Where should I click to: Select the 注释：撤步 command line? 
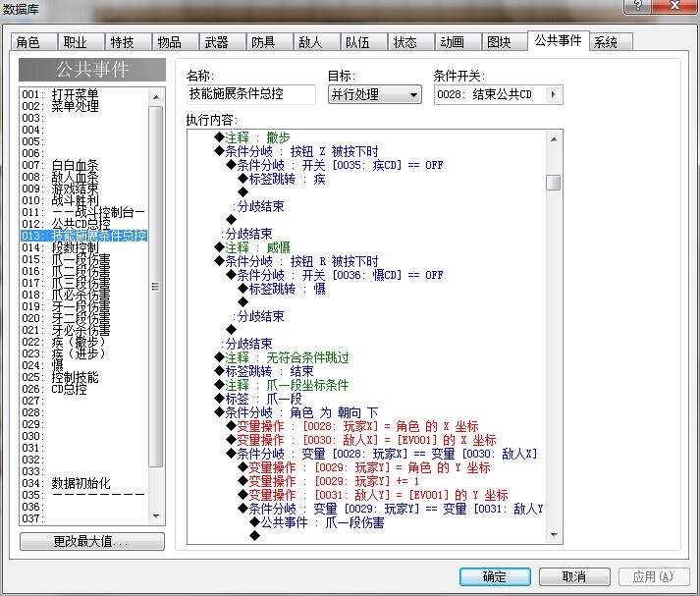(x=252, y=137)
